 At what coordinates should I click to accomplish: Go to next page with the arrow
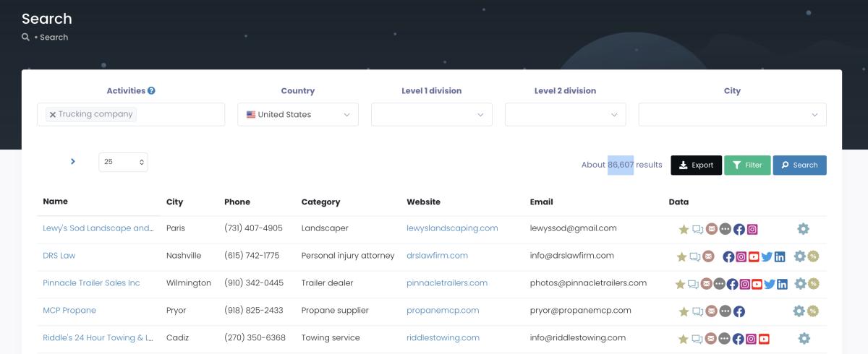tap(73, 162)
